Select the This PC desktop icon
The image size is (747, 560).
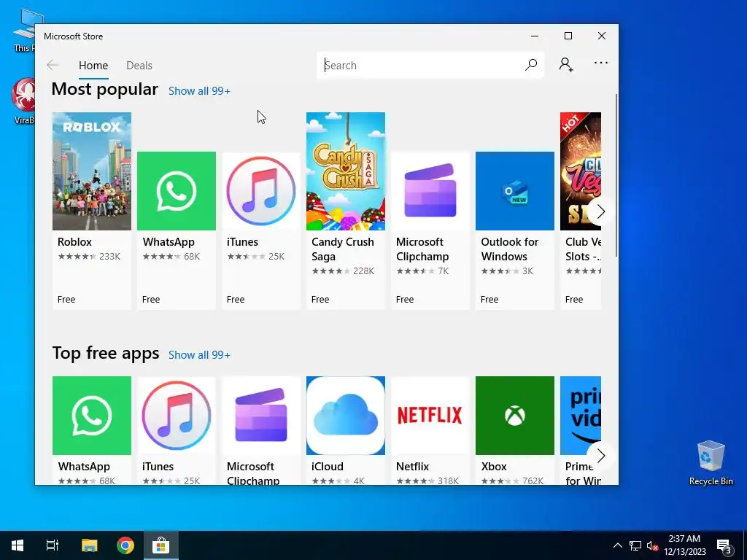(24, 29)
